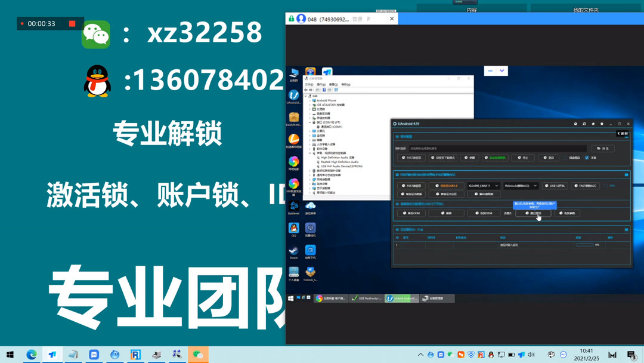Open the Kirin990_EMUI11 dropdown
Screen dimensions: 644x363
tap(496, 186)
